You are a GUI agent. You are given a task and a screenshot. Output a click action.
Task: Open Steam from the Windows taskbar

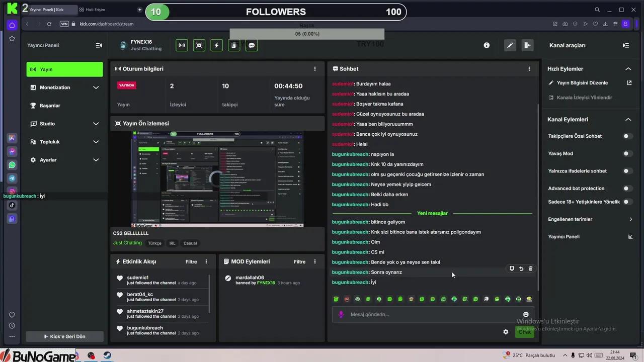pyautogui.click(x=108, y=355)
